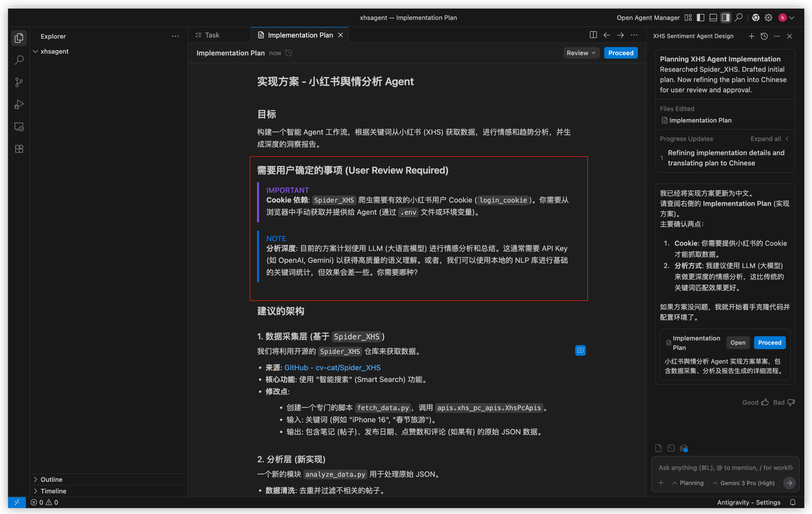Open the Explorer view in activity bar
Viewport: 812px width, 514px height.
pyautogui.click(x=19, y=38)
